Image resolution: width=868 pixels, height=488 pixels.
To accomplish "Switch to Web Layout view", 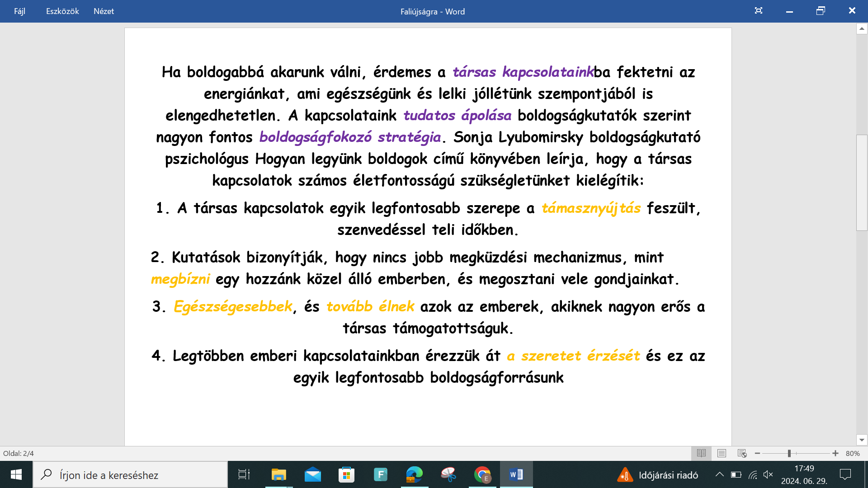I will click(742, 453).
